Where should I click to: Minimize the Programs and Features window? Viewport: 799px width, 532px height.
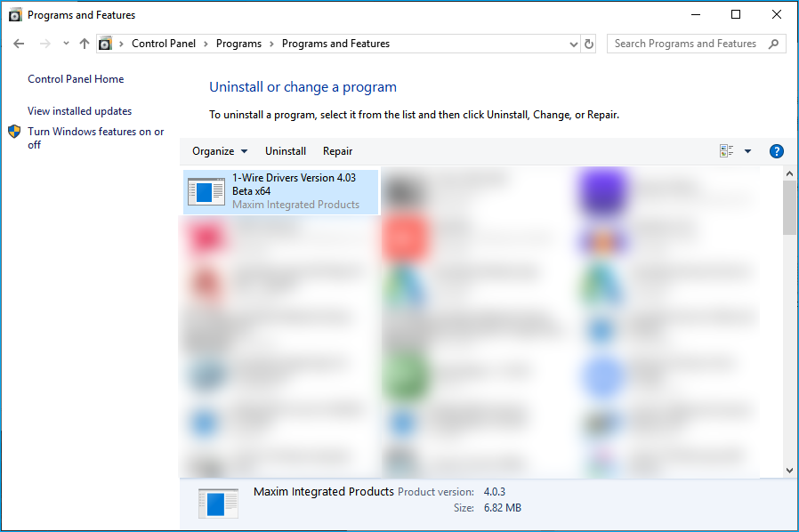pos(696,15)
